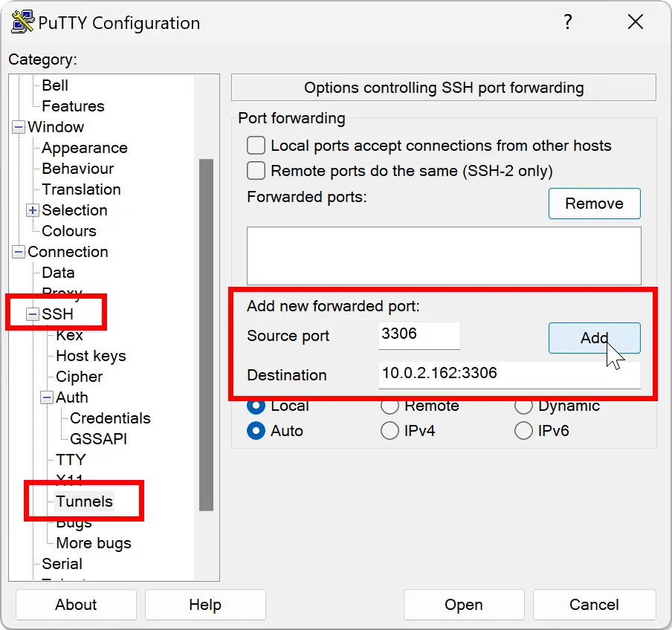Click the Destination input field

tap(509, 374)
